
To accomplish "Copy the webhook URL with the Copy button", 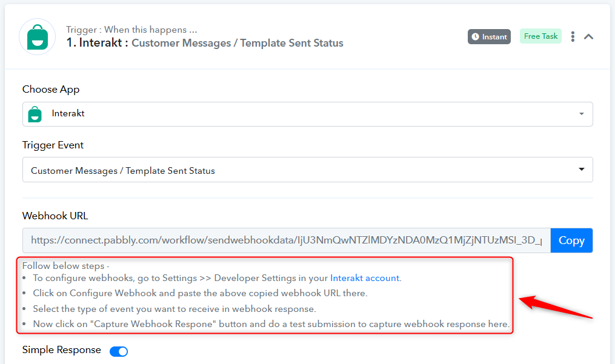I will coord(571,240).
